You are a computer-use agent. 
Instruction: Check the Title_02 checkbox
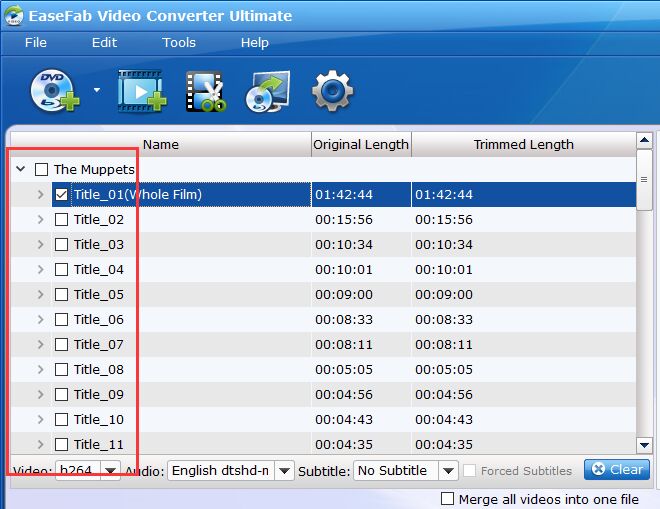pos(61,219)
